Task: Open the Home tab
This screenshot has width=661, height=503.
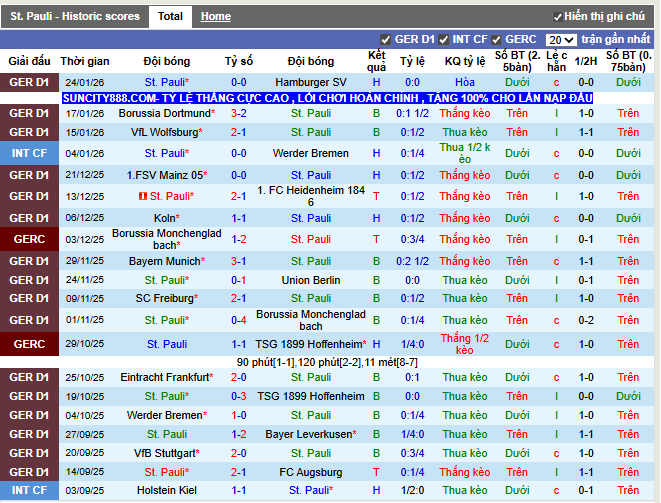Action: click(215, 16)
